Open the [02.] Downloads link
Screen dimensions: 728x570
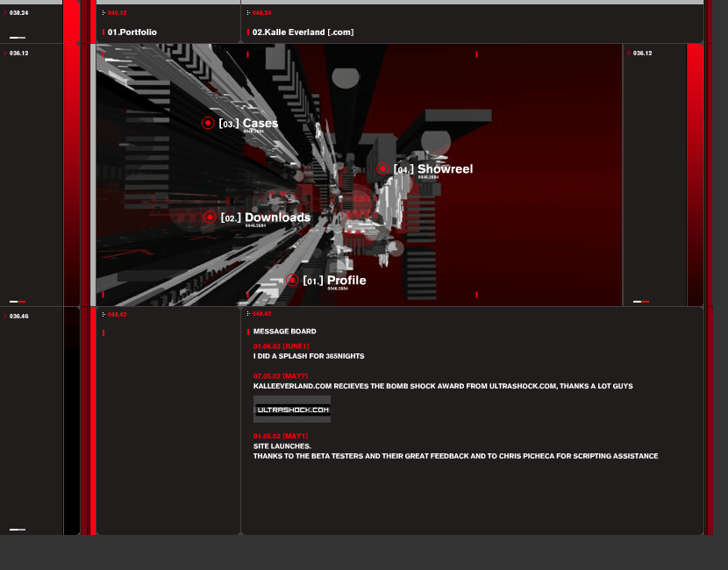pyautogui.click(x=266, y=217)
